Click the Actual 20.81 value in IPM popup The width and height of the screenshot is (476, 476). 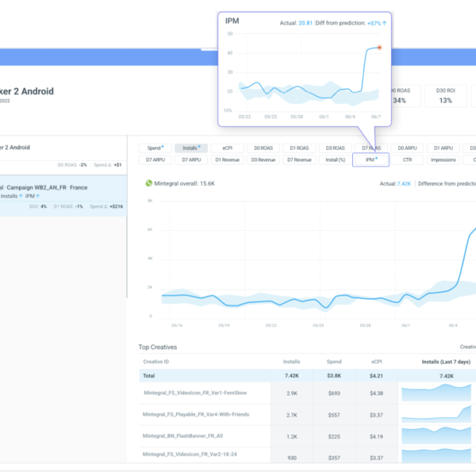tap(305, 23)
